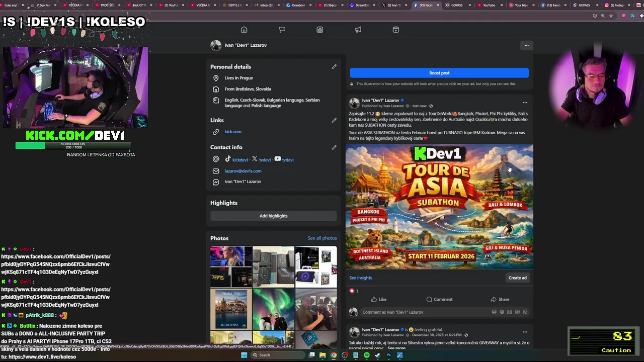Screen dimensions: 644x362
Task: Click Comment button under the post
Action: pyautogui.click(x=439, y=299)
